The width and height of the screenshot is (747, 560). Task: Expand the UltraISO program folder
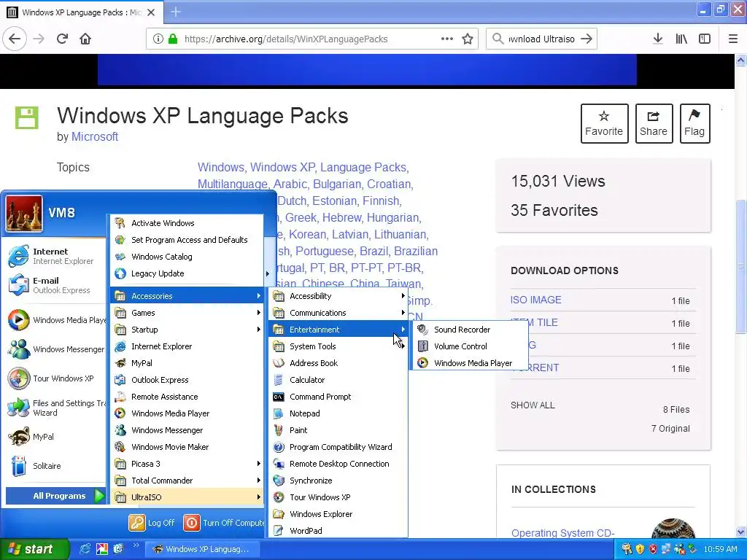coord(187,497)
